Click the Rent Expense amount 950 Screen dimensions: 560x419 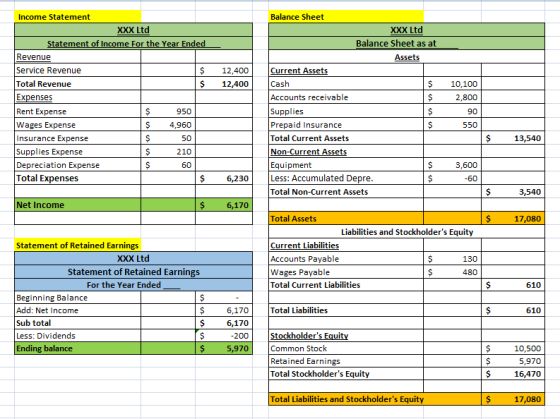168,111
